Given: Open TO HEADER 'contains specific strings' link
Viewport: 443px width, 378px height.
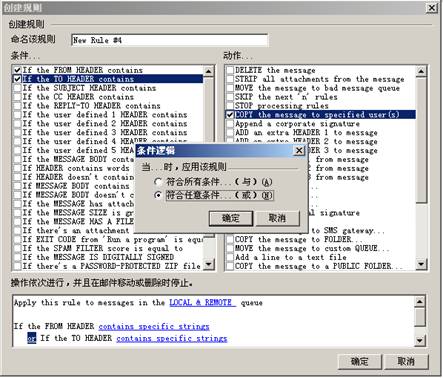Looking at the screenshot, I should 172,338.
